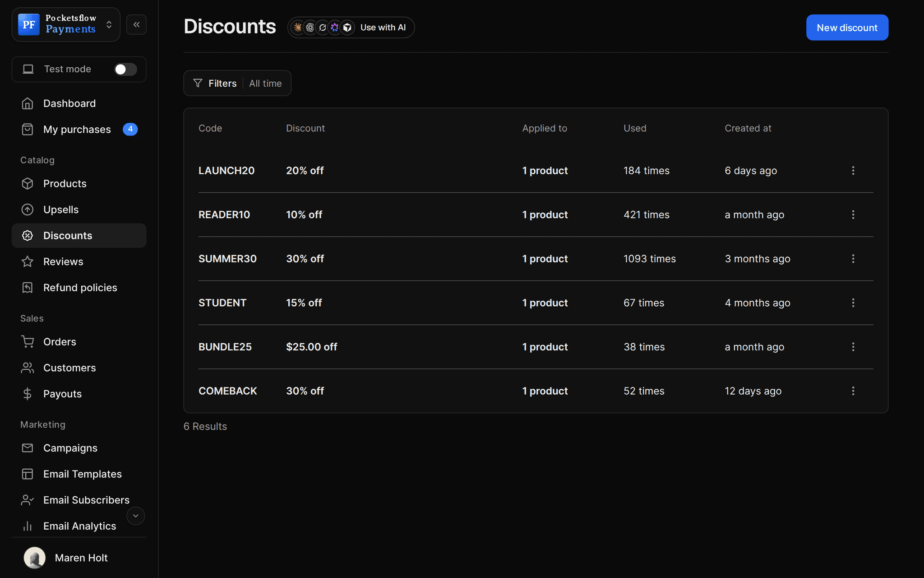
Task: Click the Used column header
Action: point(635,128)
